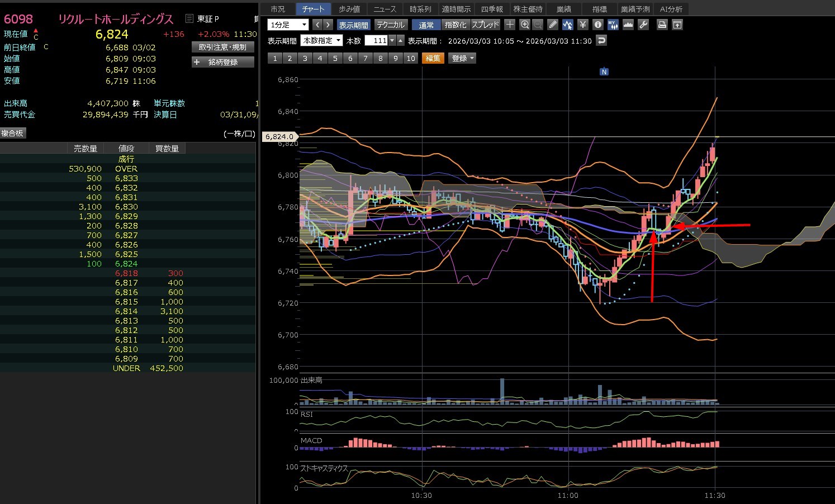Click the N news marker on chart
The height and width of the screenshot is (504, 835).
click(x=604, y=72)
